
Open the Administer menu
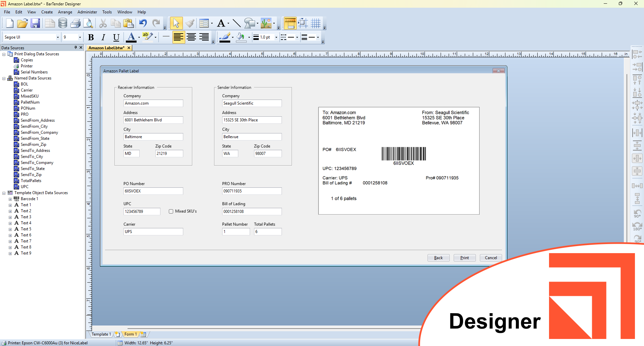[87, 12]
